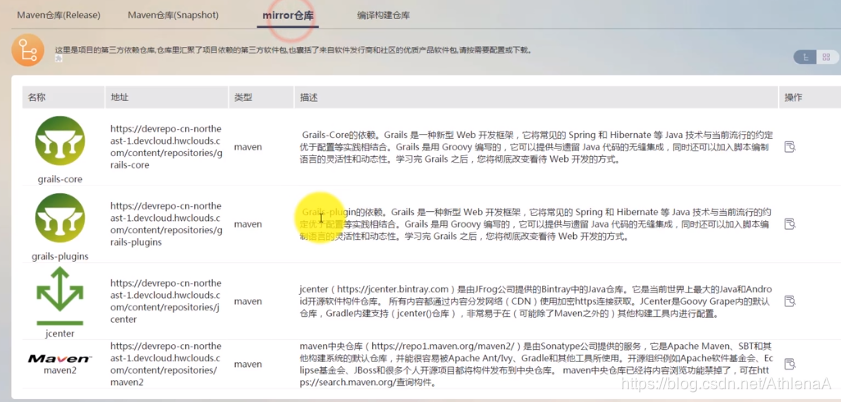Open config action icon for grails-core
Screen dimensions: 841x402
[x=789, y=147]
